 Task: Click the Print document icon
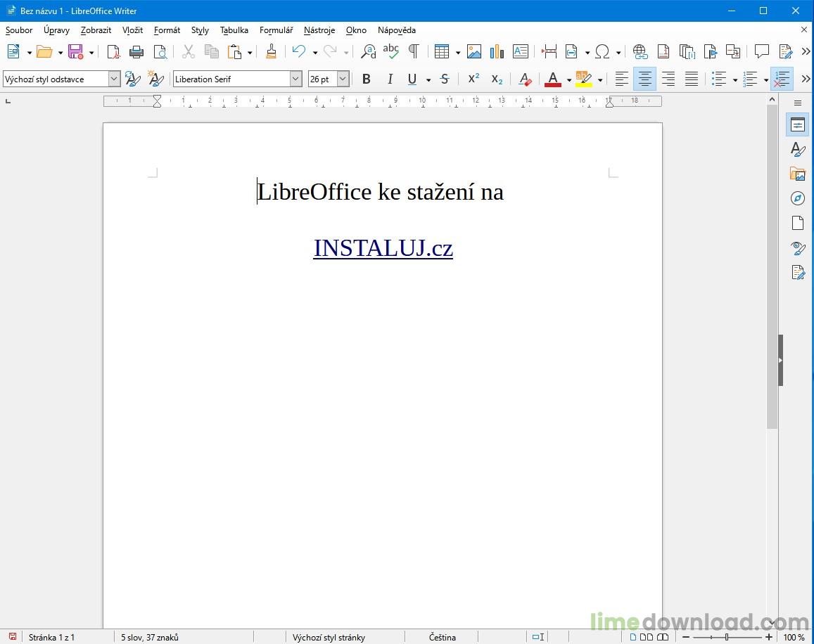136,51
